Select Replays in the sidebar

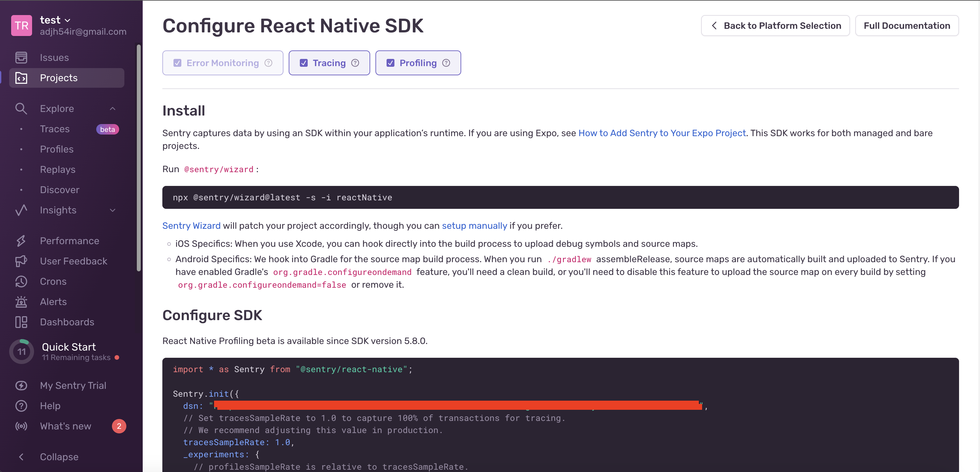pos(58,170)
